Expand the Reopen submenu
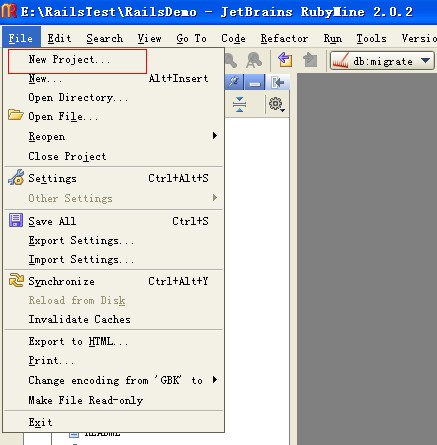Screen dimensions: 437x445 (114, 136)
